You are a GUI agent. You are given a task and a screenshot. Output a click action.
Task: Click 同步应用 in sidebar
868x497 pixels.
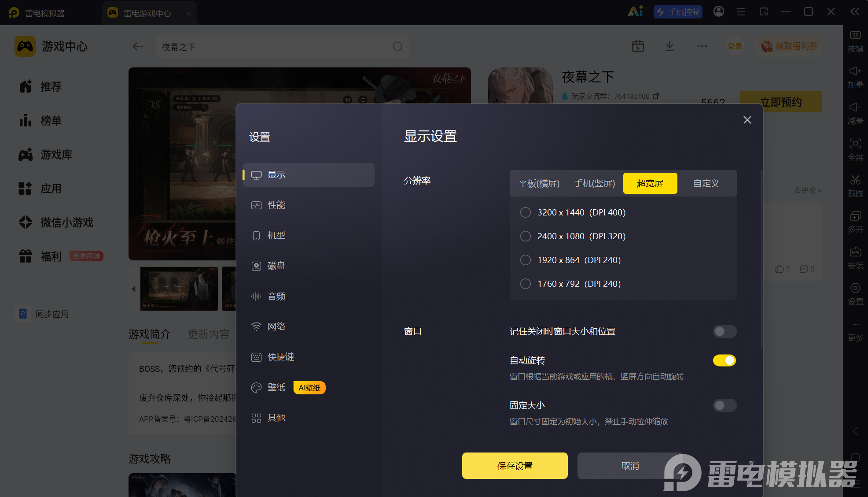(42, 314)
